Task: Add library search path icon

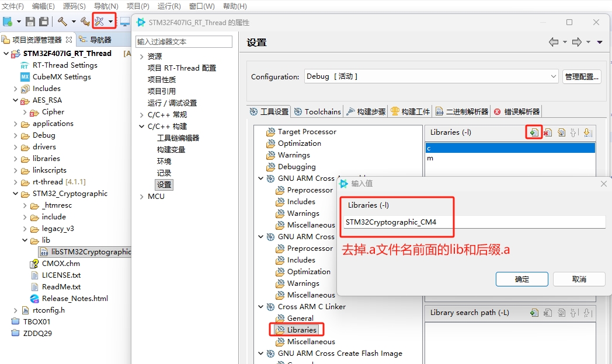Action: [x=534, y=313]
